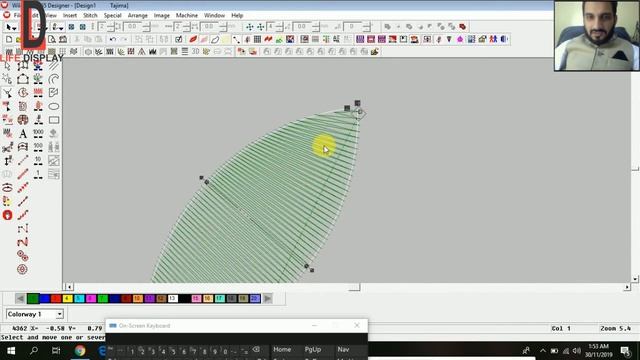Viewport: 640px width, 360px height.
Task: Click horizontal scrollbar left arrow
Action: click(69, 287)
